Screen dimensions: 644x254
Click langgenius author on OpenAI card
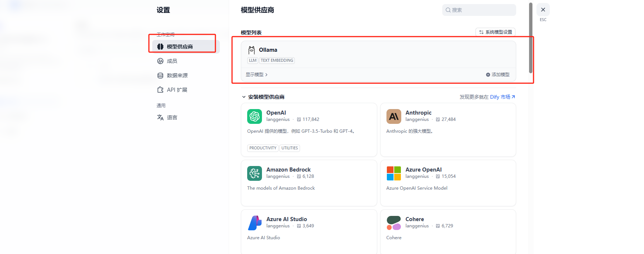coord(278,119)
